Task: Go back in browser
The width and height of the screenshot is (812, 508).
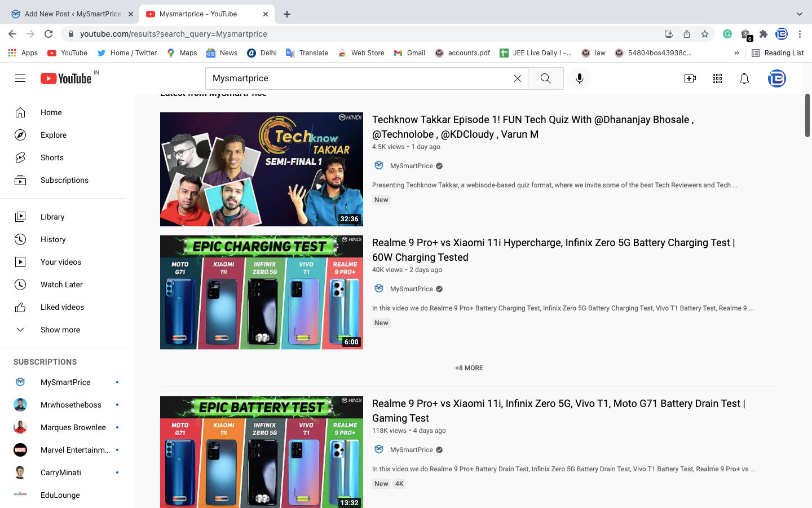Action: click(12, 34)
